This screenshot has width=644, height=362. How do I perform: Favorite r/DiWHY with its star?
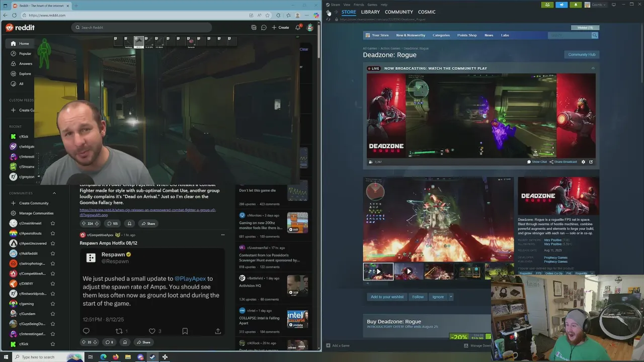coord(53,284)
